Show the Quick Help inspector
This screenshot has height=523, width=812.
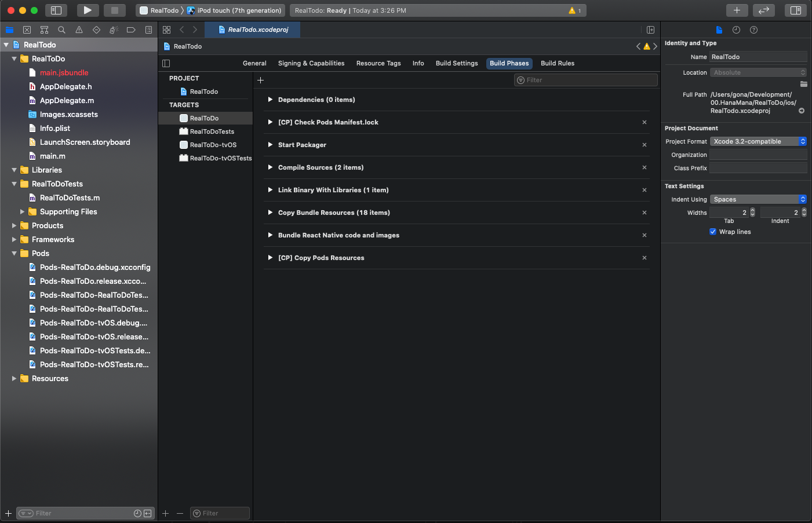[753, 30]
